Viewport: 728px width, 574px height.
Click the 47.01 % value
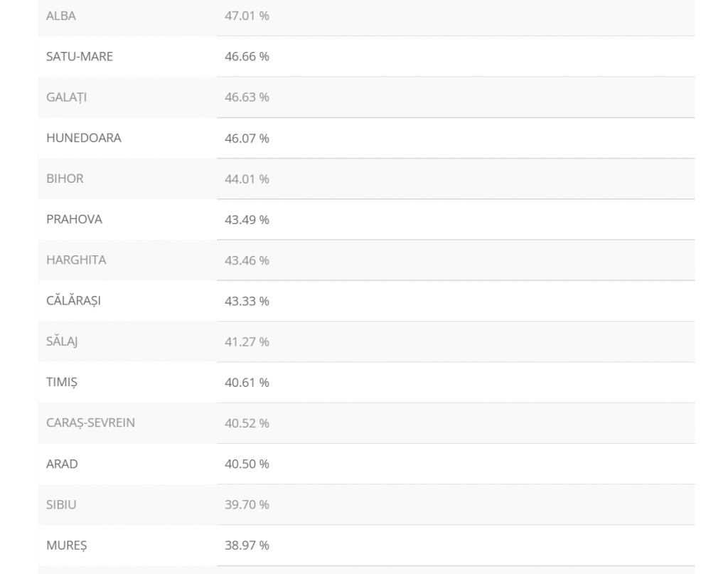(x=247, y=16)
